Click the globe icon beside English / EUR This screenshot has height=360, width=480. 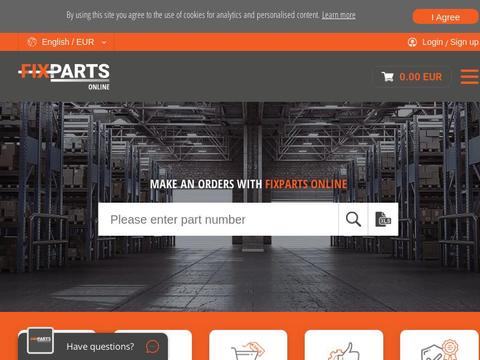[32, 42]
